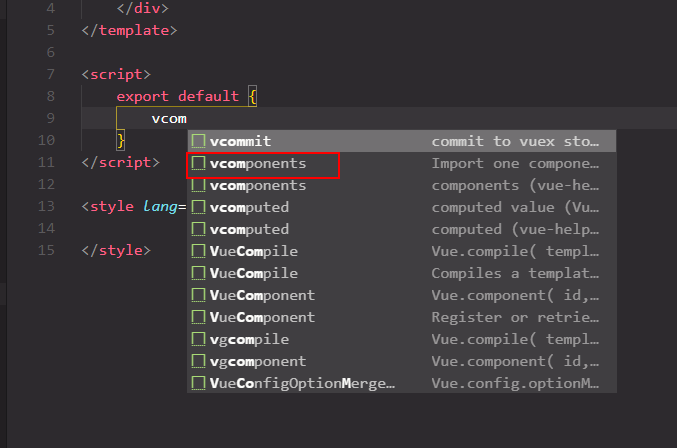Click the closing </template> tag
This screenshot has width=677, height=448.
130,30
